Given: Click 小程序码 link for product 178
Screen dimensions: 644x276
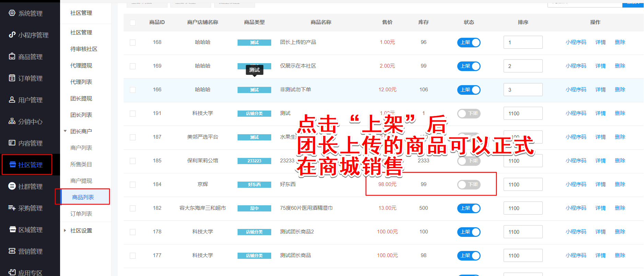Looking at the screenshot, I should pos(576,232).
